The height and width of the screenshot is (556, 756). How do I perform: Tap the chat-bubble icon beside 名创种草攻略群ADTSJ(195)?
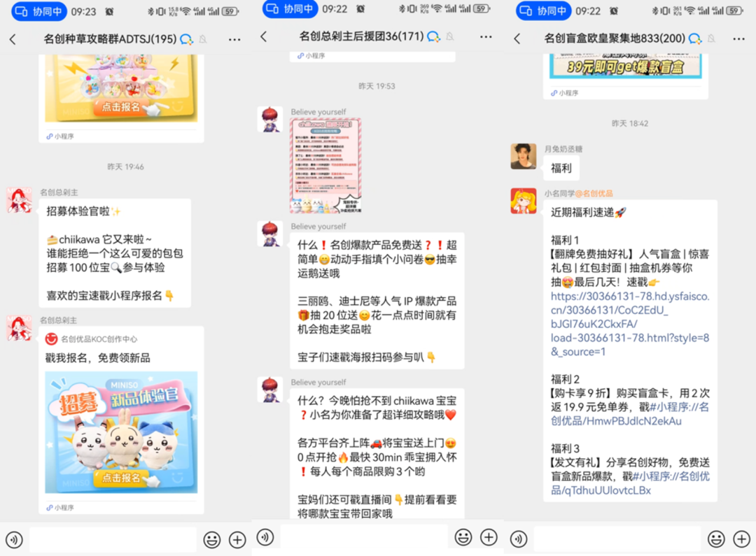coord(186,39)
